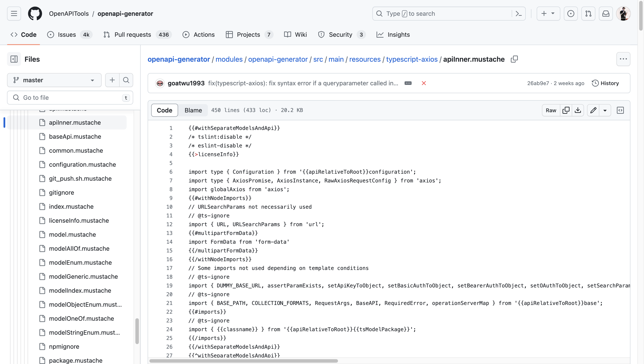Open configuration.mustache in file tree
This screenshot has height=364, width=644.
coord(82,164)
